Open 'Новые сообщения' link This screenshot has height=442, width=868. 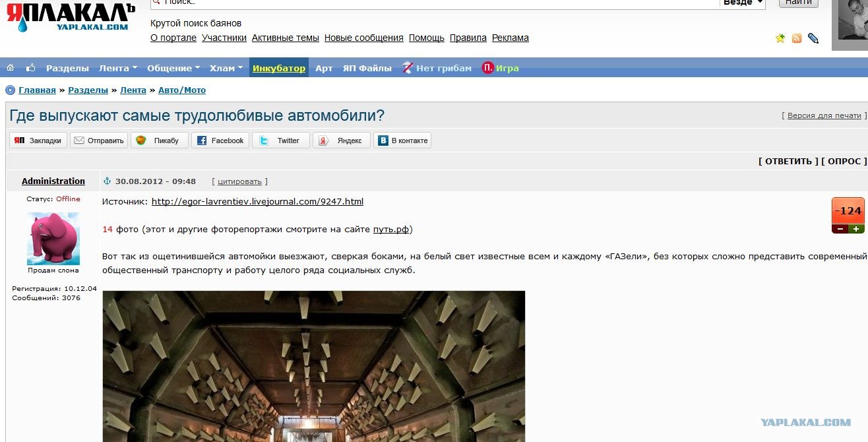point(364,38)
